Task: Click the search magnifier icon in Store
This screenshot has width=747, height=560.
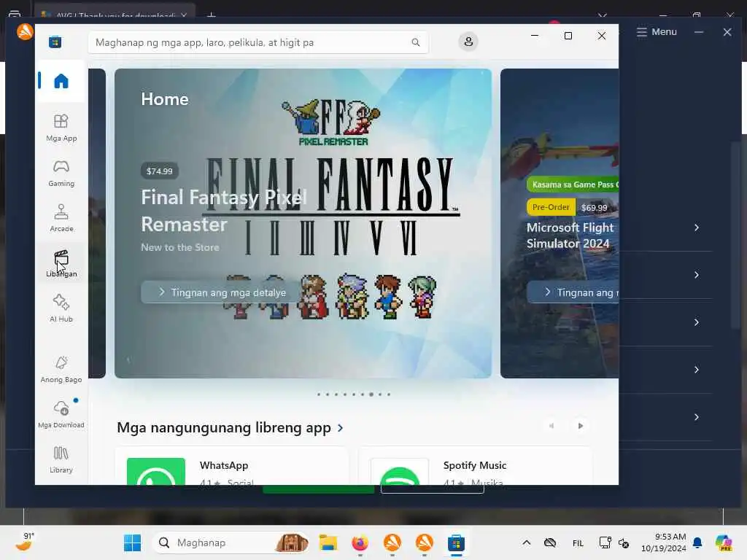Action: point(415,42)
